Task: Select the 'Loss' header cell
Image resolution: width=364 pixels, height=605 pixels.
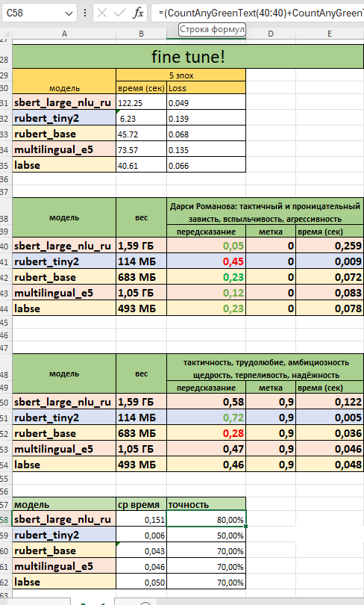Action: 206,87
